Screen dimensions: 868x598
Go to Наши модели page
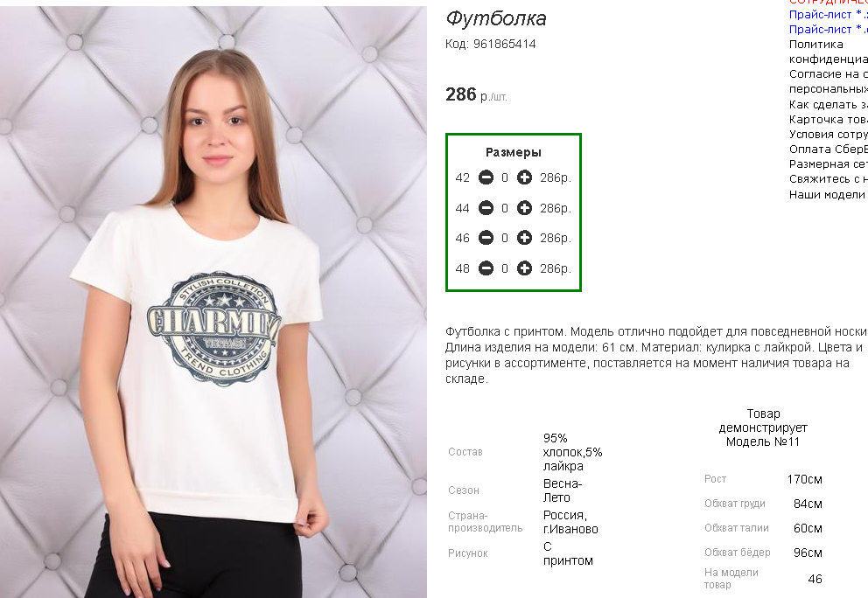(827, 195)
